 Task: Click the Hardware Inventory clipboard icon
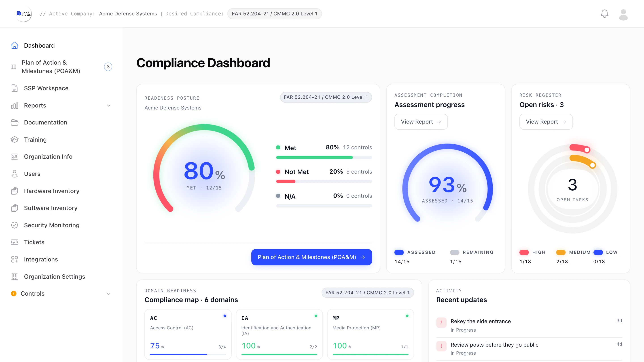(x=15, y=191)
